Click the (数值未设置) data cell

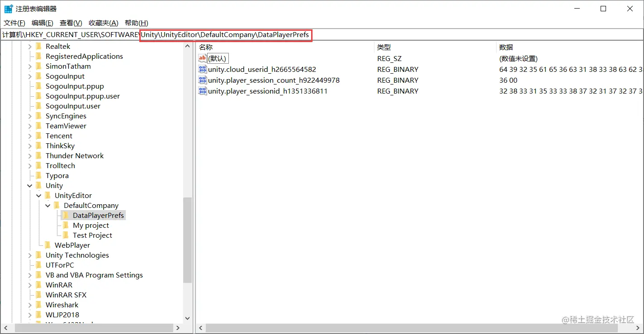coord(518,59)
